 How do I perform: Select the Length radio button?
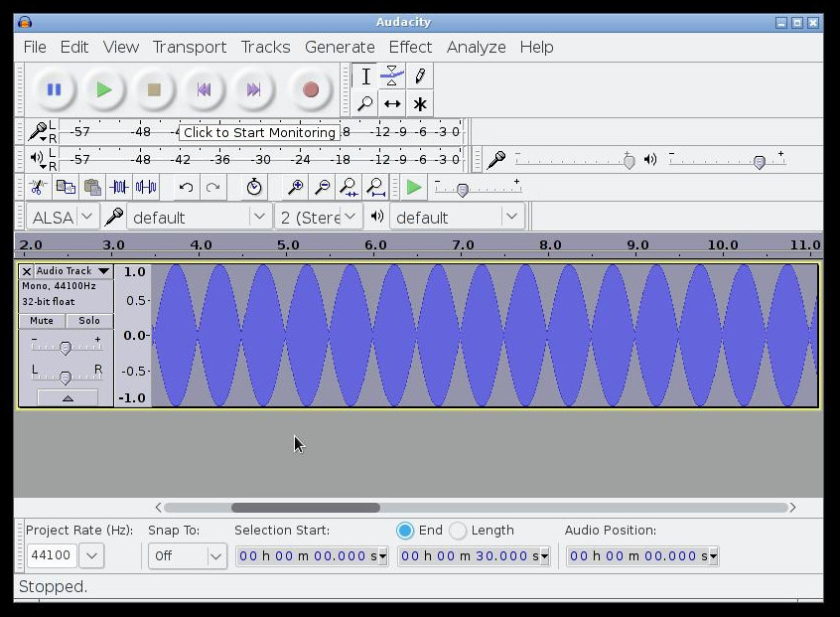(x=458, y=531)
